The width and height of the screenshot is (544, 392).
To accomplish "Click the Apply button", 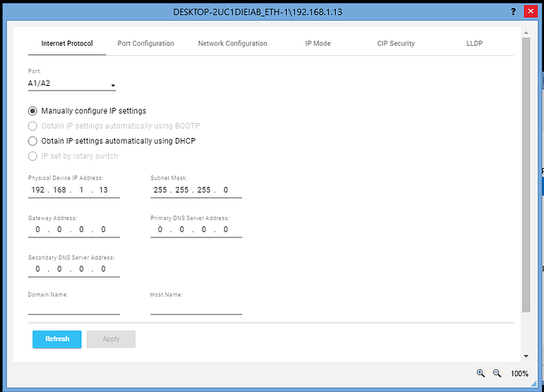I will point(111,339).
